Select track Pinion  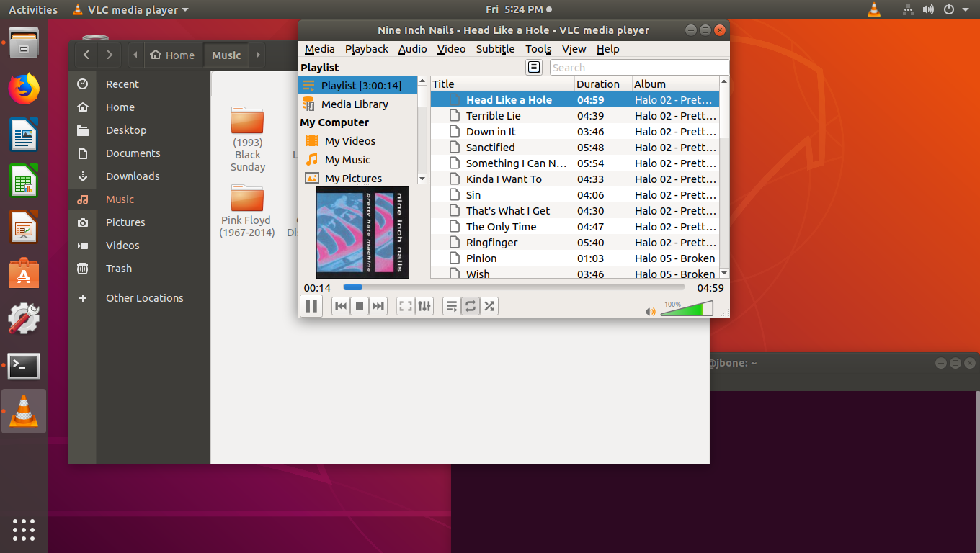click(x=575, y=258)
